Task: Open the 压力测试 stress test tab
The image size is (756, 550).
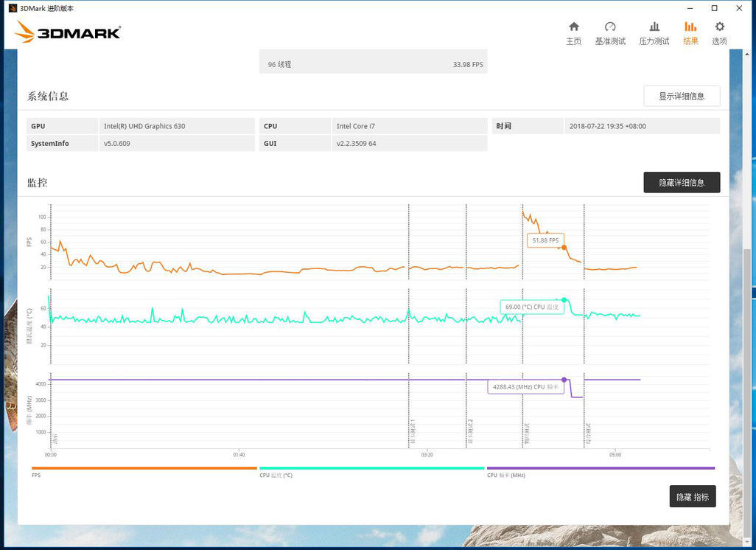Action: (654, 33)
